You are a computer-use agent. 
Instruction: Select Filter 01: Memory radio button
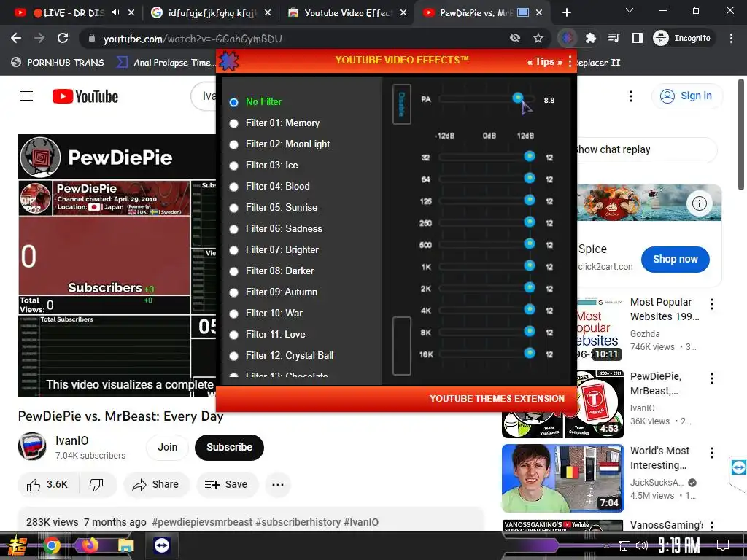[x=234, y=123]
